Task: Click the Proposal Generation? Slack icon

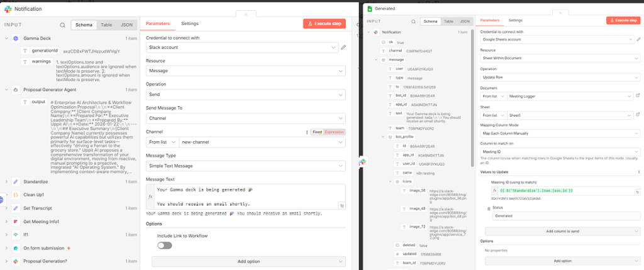Action: pyautogui.click(x=16, y=261)
